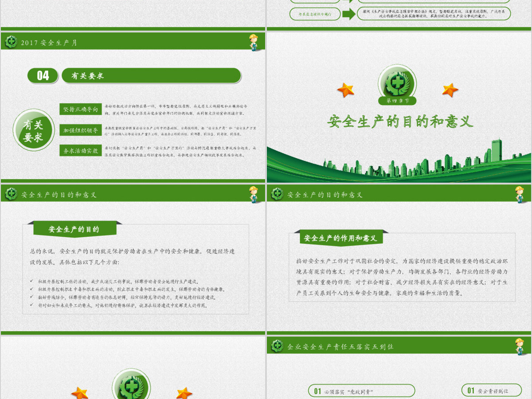
Task: Click the bullet text '针对妇女和未成年工的特点'
Action: (123, 305)
